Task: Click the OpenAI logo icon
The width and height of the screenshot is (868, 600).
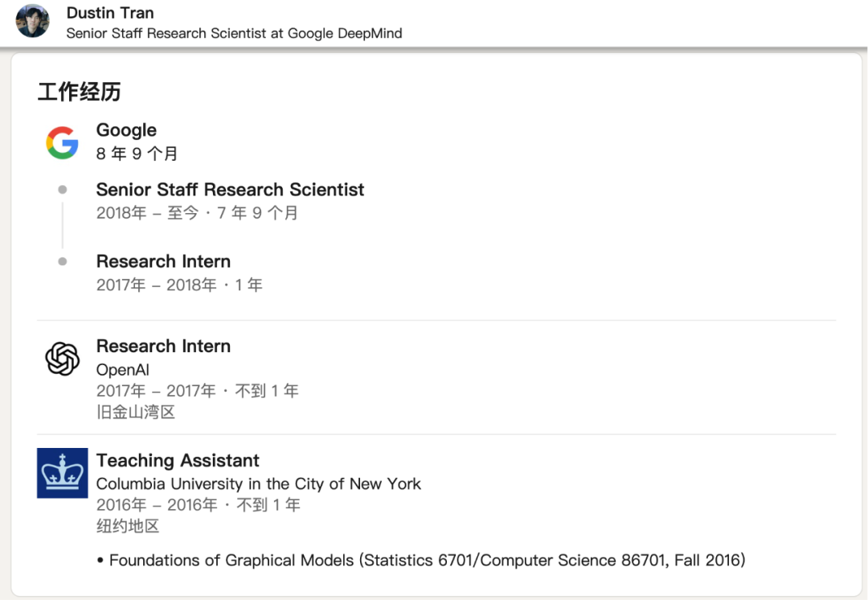Action: point(62,359)
